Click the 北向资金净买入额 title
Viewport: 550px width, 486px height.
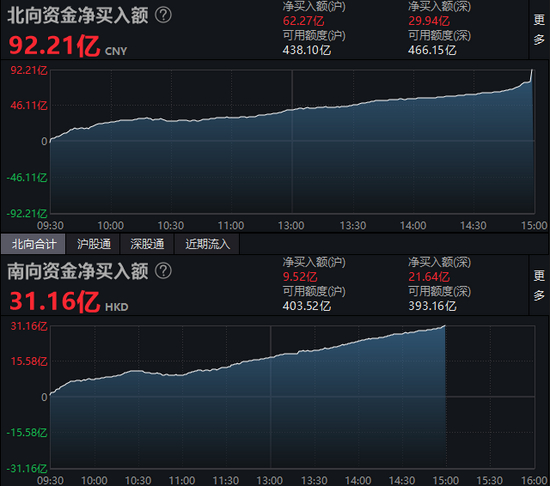78,15
